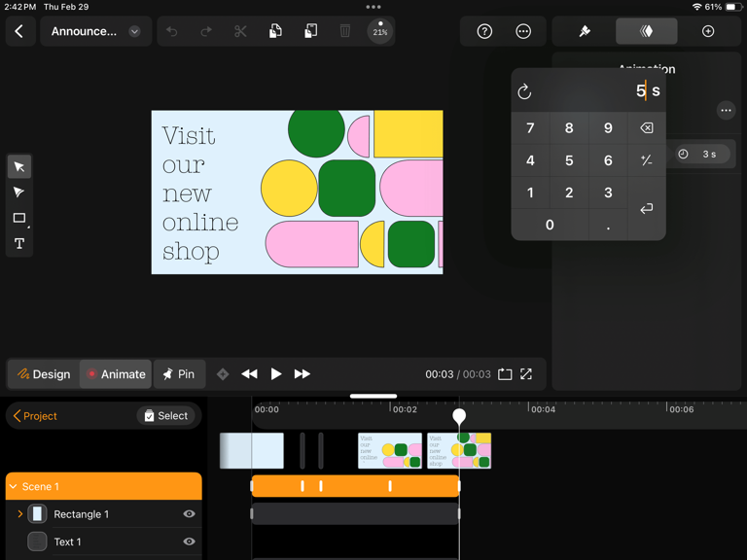Collapse the Scene 1 row
The height and width of the screenshot is (560, 747).
point(14,487)
